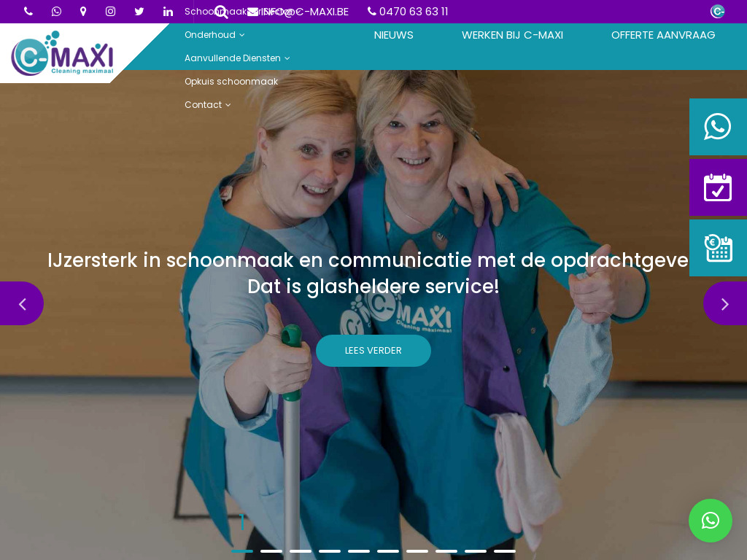This screenshot has height=560, width=747.
Task: Open the green floating WhatsApp chat button
Action: pyautogui.click(x=711, y=521)
